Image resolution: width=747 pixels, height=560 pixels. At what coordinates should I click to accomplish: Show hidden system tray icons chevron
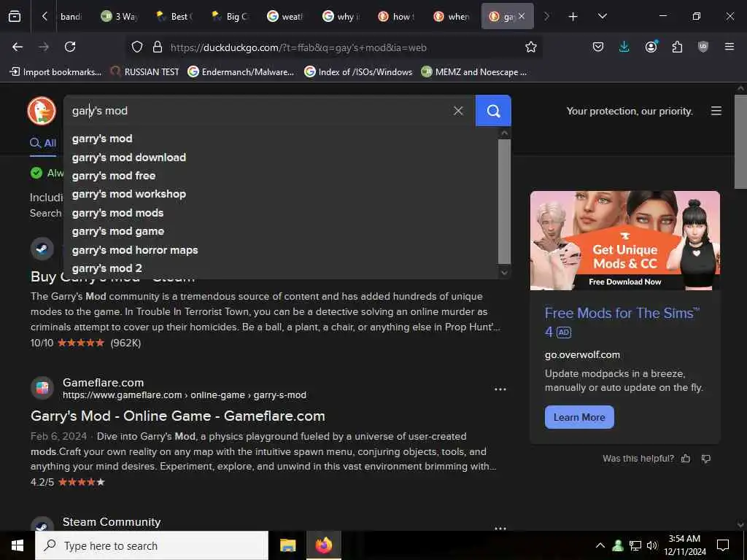click(600, 545)
